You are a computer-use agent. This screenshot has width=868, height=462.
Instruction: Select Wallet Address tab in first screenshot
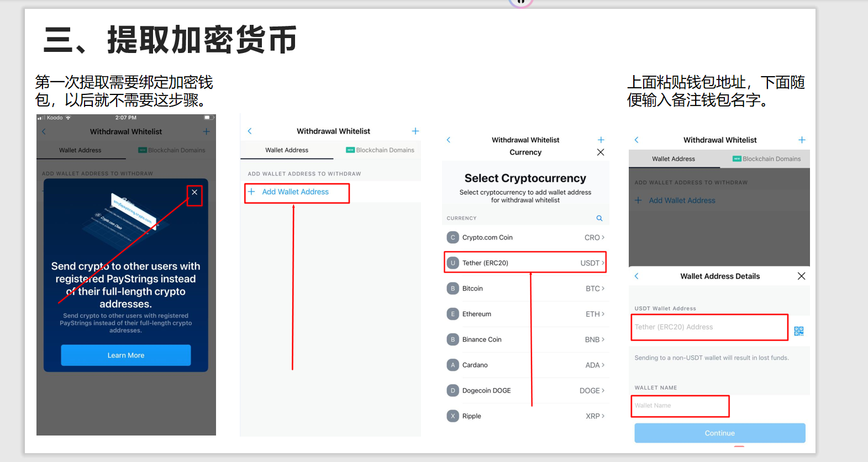click(x=80, y=150)
